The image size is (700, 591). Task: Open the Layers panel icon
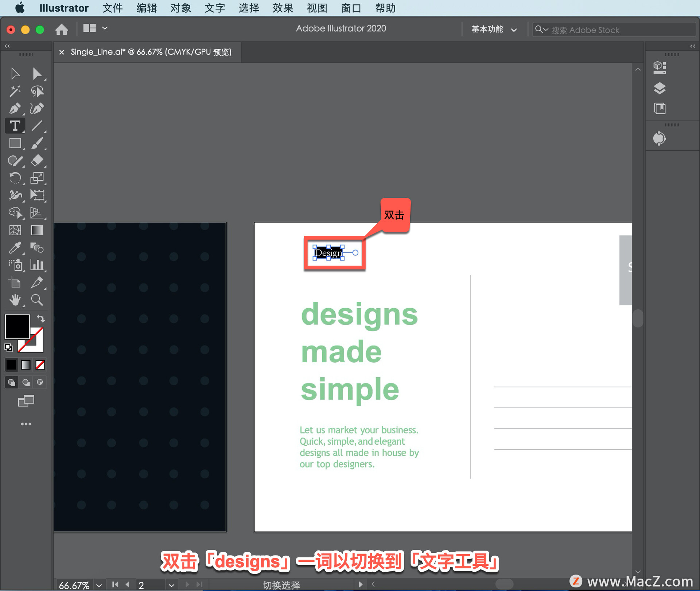659,88
